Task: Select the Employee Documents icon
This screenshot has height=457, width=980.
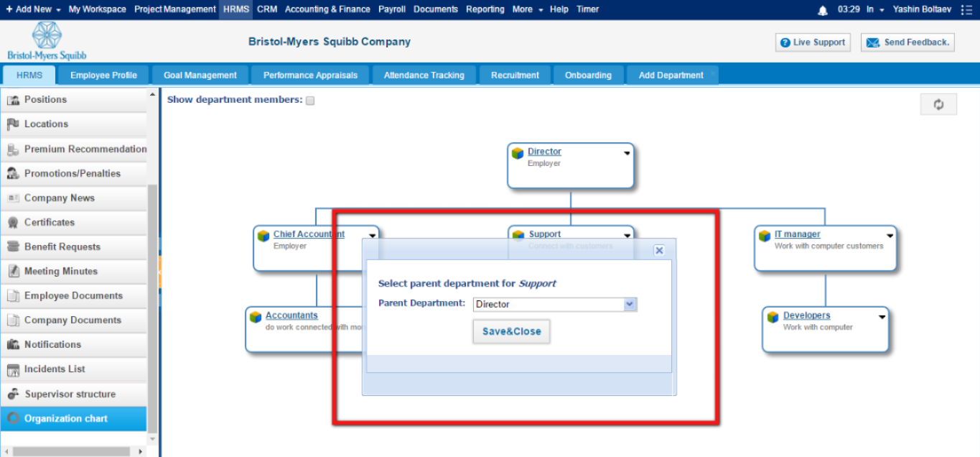Action: click(x=13, y=295)
